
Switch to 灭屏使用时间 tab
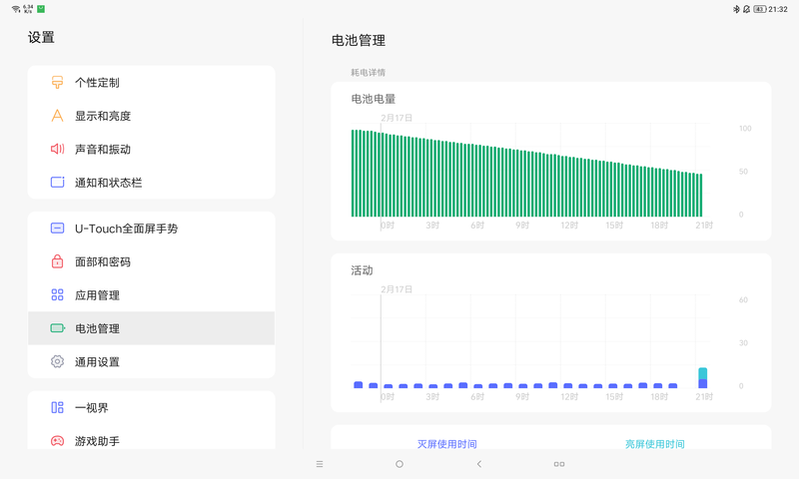pyautogui.click(x=447, y=444)
